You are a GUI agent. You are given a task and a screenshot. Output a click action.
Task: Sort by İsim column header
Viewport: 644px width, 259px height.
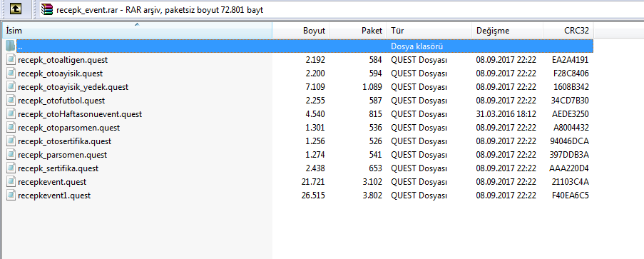coord(137,31)
